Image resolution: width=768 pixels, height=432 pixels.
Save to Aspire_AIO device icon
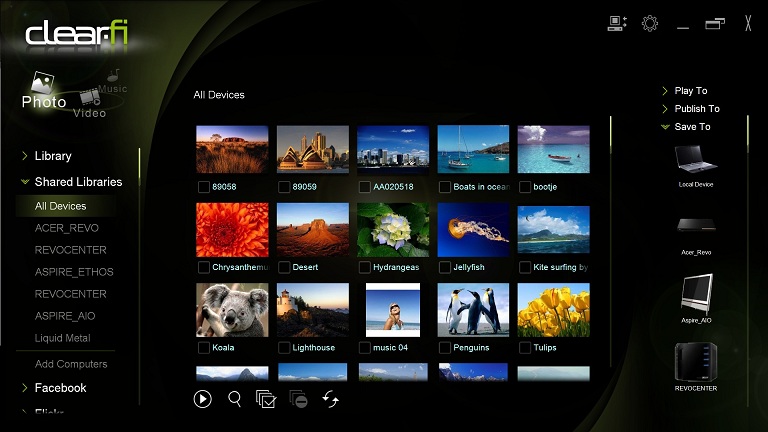point(696,293)
